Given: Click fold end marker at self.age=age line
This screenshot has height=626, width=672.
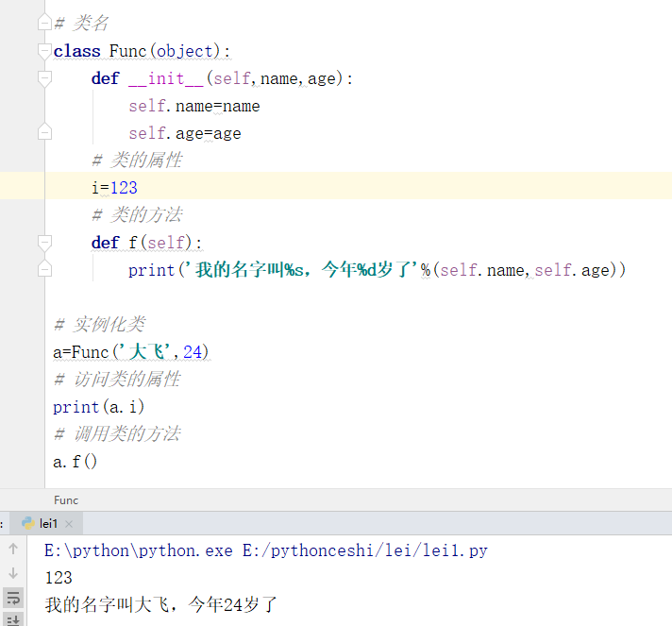Looking at the screenshot, I should point(44,131).
